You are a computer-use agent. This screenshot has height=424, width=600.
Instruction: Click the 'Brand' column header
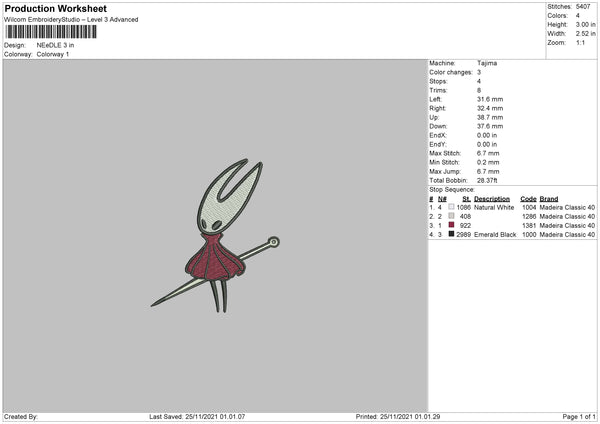click(549, 199)
